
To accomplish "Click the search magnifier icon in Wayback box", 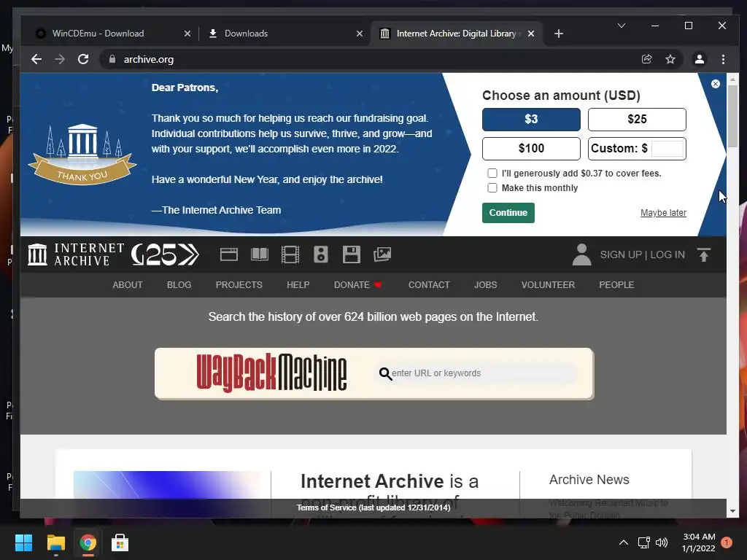I will (x=385, y=374).
